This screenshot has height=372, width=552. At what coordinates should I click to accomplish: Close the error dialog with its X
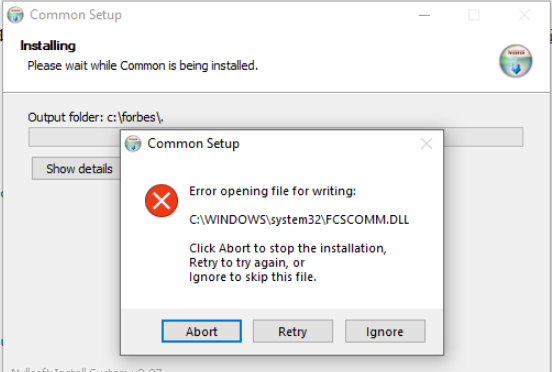(x=426, y=144)
